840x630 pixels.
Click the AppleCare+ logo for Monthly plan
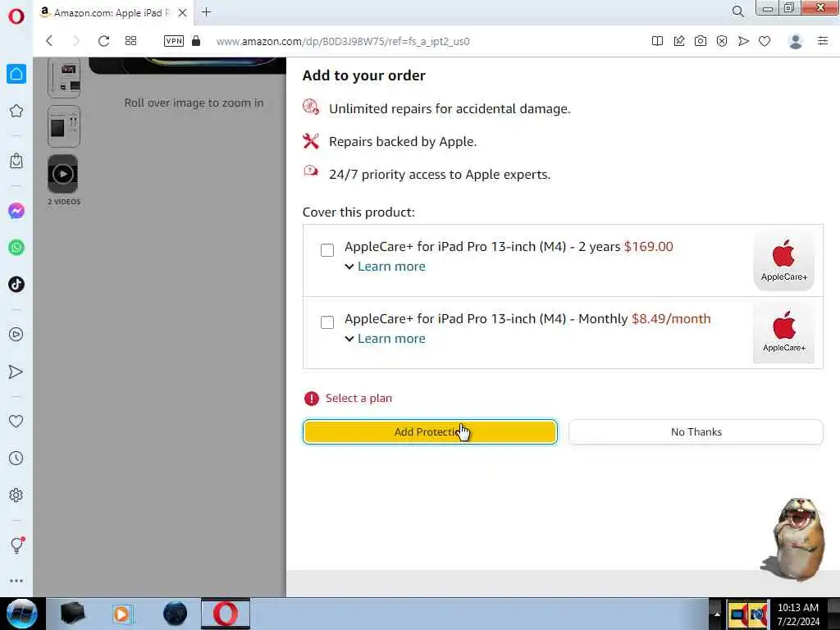pos(783,333)
